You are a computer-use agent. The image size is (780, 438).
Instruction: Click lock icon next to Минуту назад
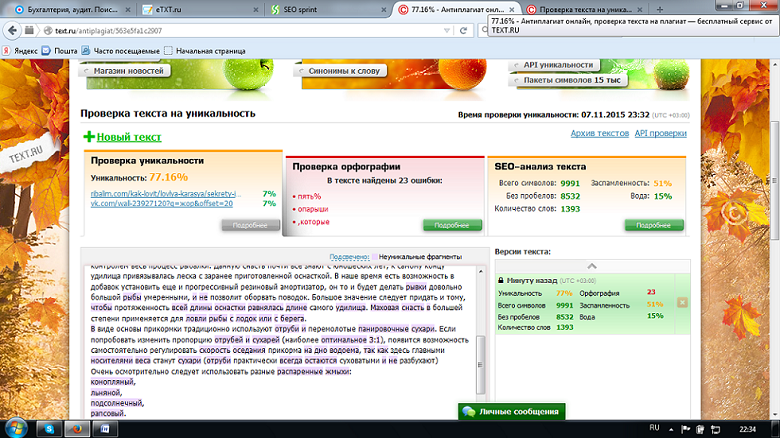pyautogui.click(x=500, y=280)
